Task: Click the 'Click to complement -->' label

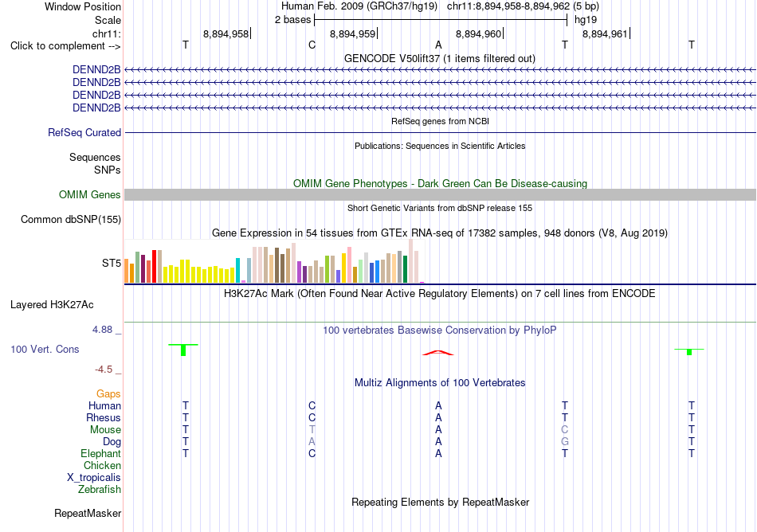Action: pos(65,46)
